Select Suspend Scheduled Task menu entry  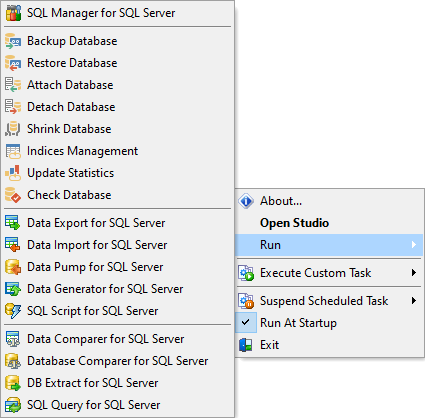pos(329,301)
